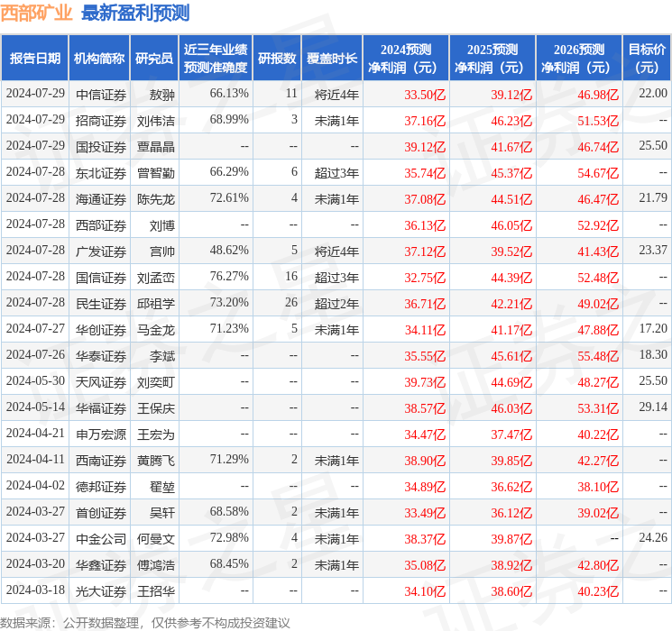
Task: Click analyst name 宫帅
Action: point(162,251)
